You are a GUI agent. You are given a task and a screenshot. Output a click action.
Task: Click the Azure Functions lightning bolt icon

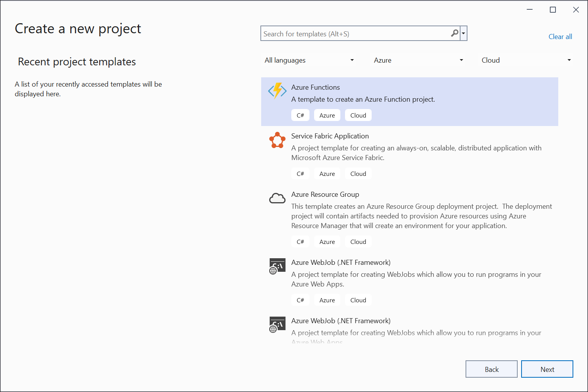click(x=277, y=91)
